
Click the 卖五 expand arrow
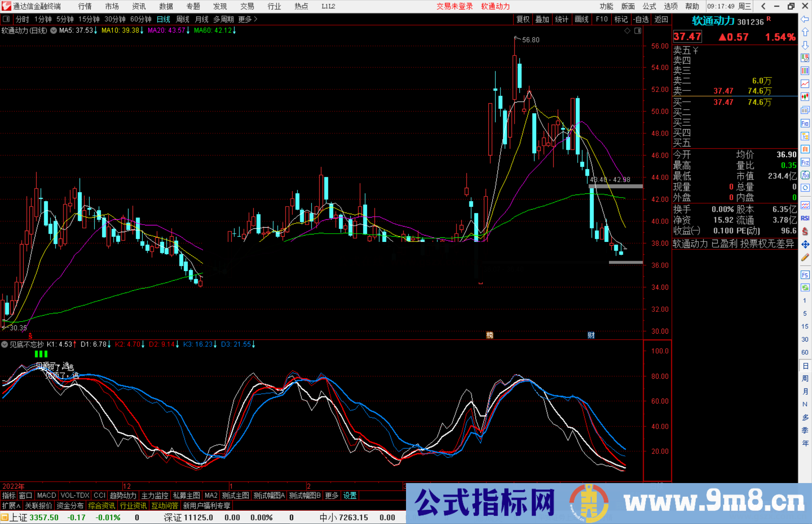point(695,50)
